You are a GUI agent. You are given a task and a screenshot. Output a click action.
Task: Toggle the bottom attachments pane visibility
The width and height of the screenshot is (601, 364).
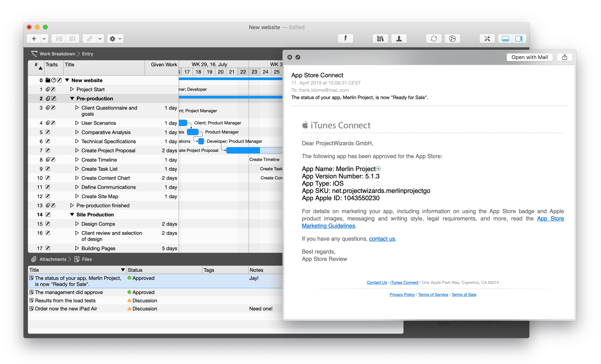(x=505, y=38)
